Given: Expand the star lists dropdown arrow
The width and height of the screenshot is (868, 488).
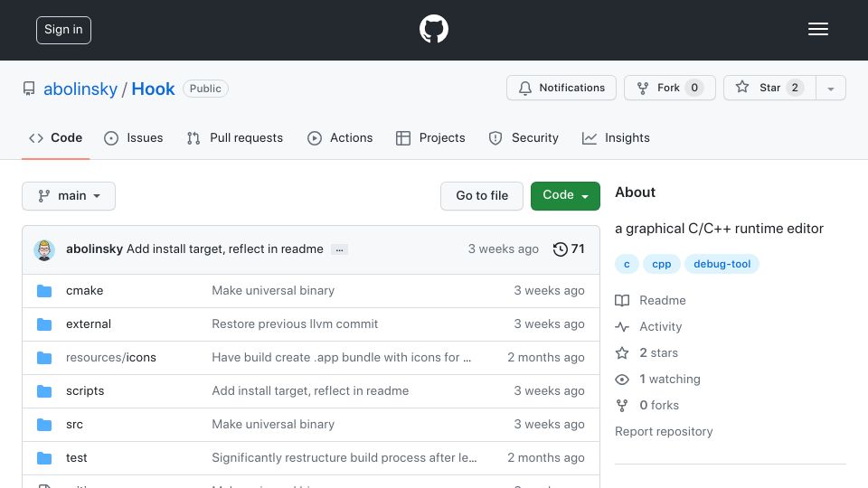Looking at the screenshot, I should (x=830, y=88).
